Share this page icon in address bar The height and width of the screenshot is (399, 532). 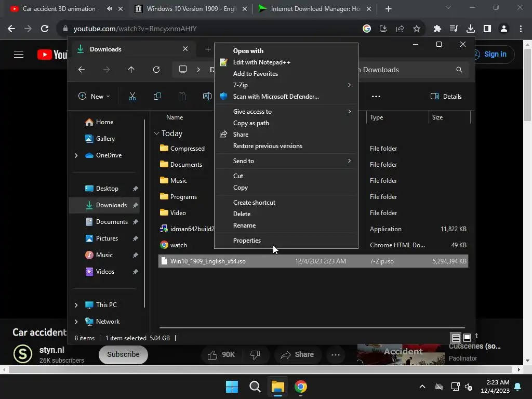pos(400,29)
